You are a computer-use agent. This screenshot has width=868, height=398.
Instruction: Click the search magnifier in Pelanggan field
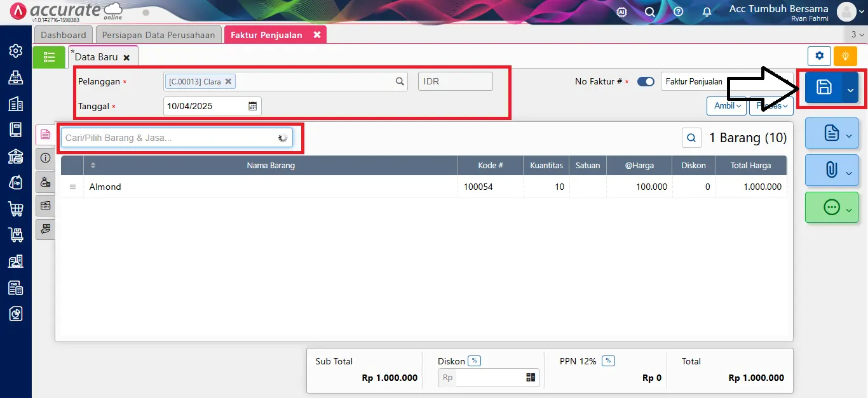pyautogui.click(x=400, y=81)
